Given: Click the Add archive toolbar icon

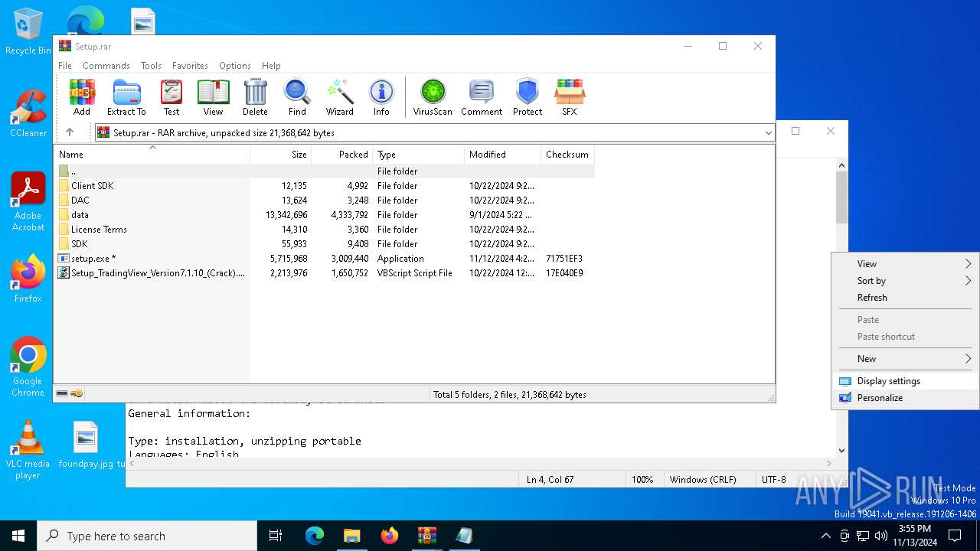Looking at the screenshot, I should (82, 97).
